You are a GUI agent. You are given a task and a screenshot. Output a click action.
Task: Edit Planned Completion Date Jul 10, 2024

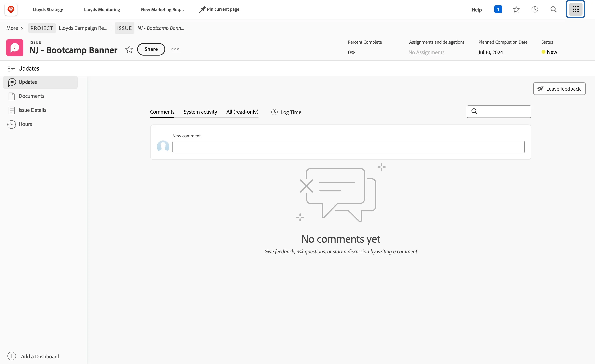click(x=490, y=52)
